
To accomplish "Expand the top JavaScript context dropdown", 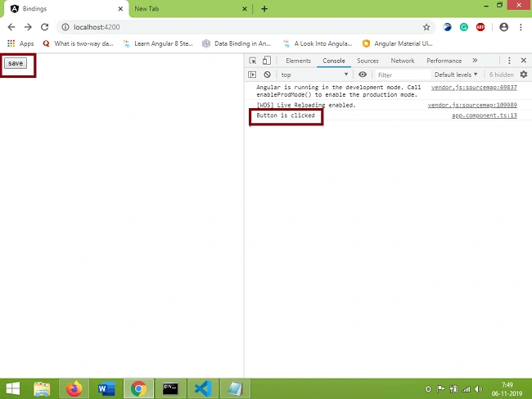I will click(314, 75).
